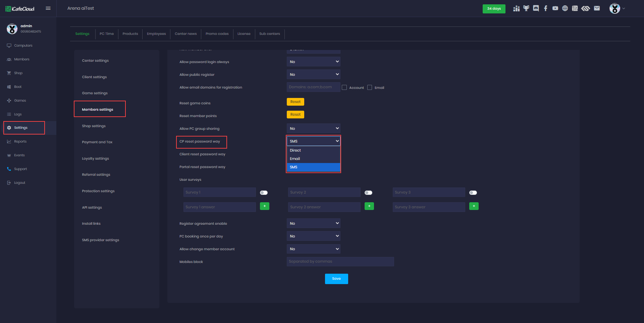Open the Employees tab
The width and height of the screenshot is (644, 323).
pyautogui.click(x=156, y=34)
